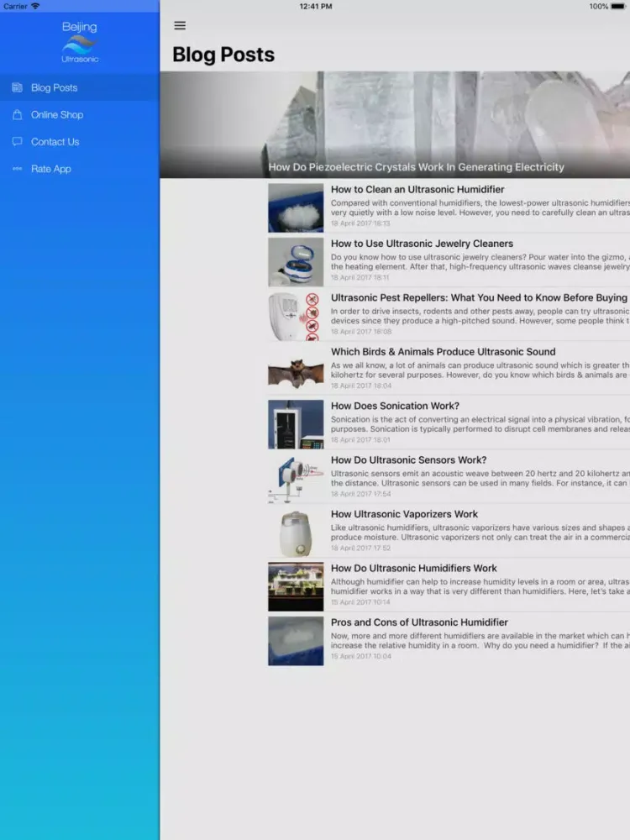Click the Rate App dots icon

[x=17, y=169]
